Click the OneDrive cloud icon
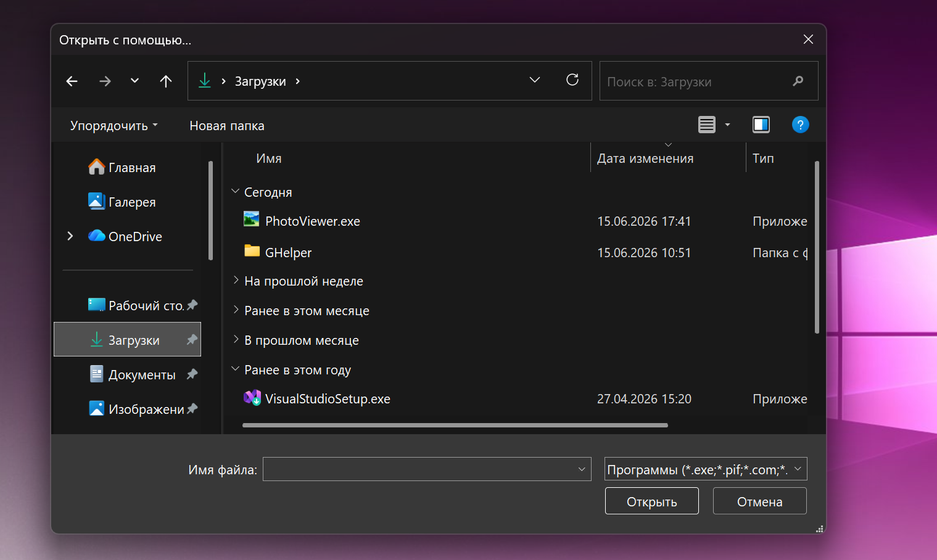The image size is (937, 560). (x=97, y=236)
